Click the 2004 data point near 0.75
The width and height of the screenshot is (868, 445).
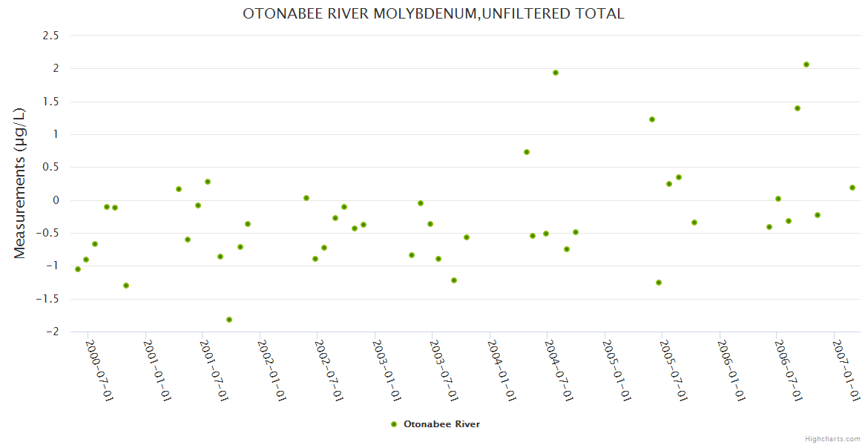click(527, 152)
